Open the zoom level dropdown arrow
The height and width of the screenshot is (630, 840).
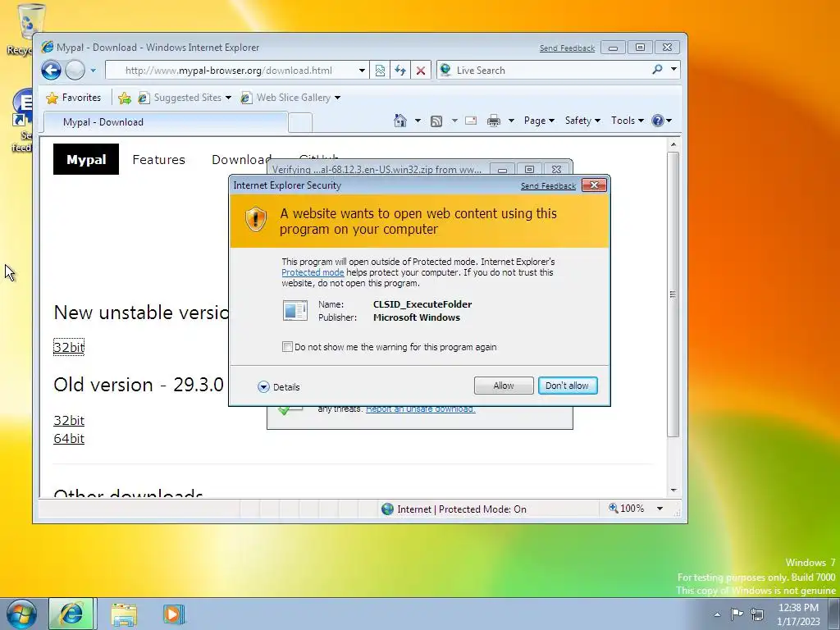tap(660, 509)
